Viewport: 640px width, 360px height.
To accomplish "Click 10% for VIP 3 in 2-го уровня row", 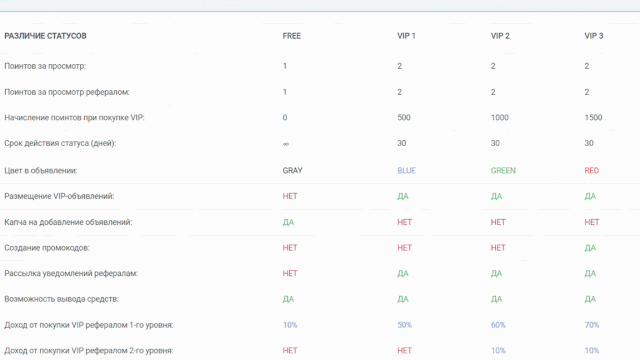I will point(591,351).
